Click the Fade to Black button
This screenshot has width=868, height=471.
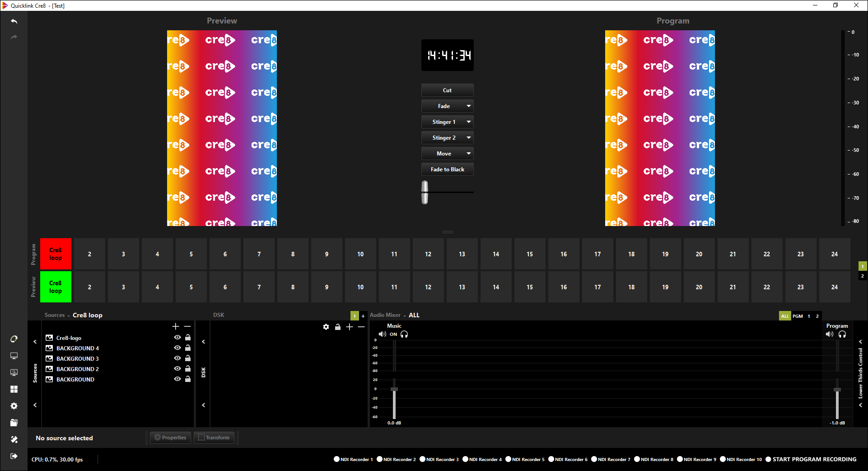click(447, 170)
